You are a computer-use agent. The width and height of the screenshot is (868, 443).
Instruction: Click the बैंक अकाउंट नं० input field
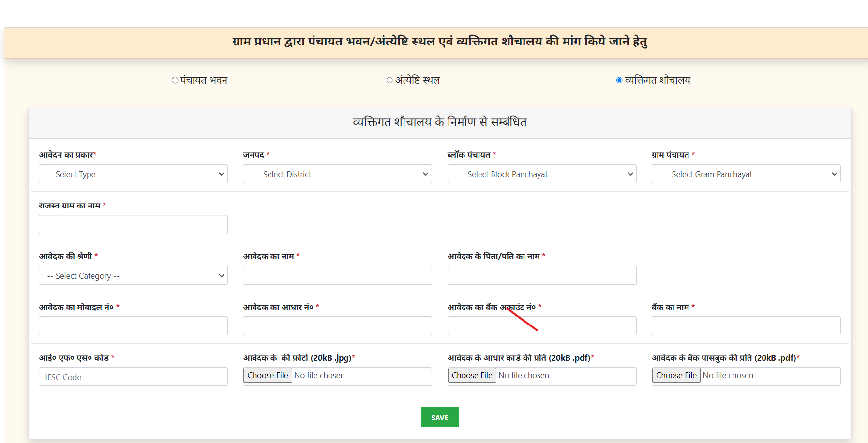pyautogui.click(x=541, y=325)
